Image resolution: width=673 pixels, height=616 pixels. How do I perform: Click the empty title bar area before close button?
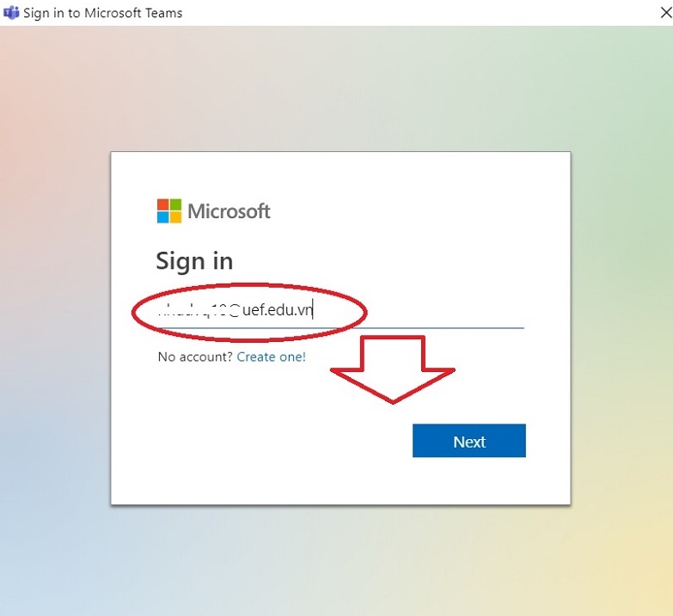(x=420, y=13)
